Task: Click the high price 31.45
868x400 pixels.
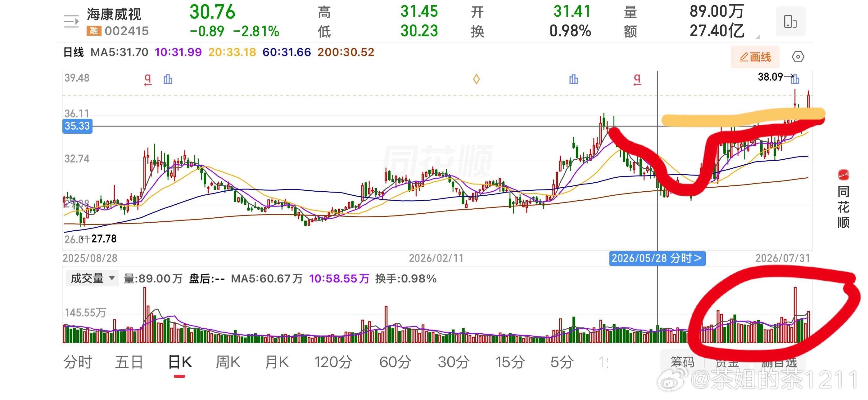Action: point(419,11)
